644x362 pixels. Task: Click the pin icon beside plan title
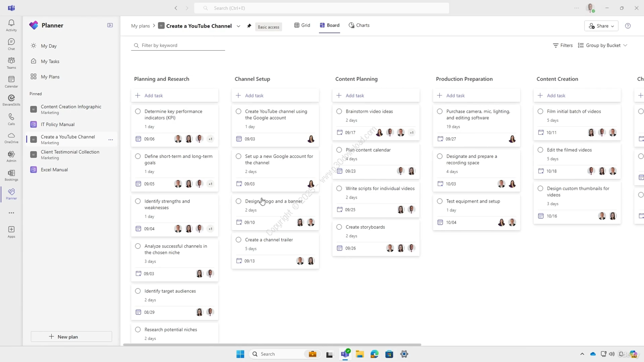pos(249,26)
